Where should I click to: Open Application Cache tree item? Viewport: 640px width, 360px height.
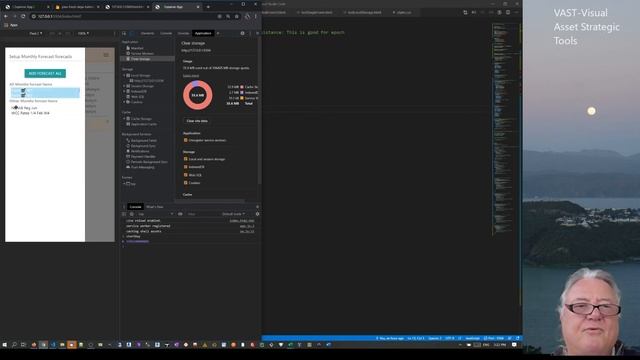pos(141,124)
